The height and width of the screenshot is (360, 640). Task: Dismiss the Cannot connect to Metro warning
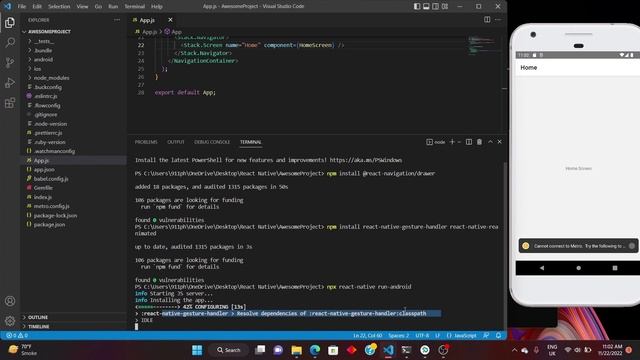[632, 246]
